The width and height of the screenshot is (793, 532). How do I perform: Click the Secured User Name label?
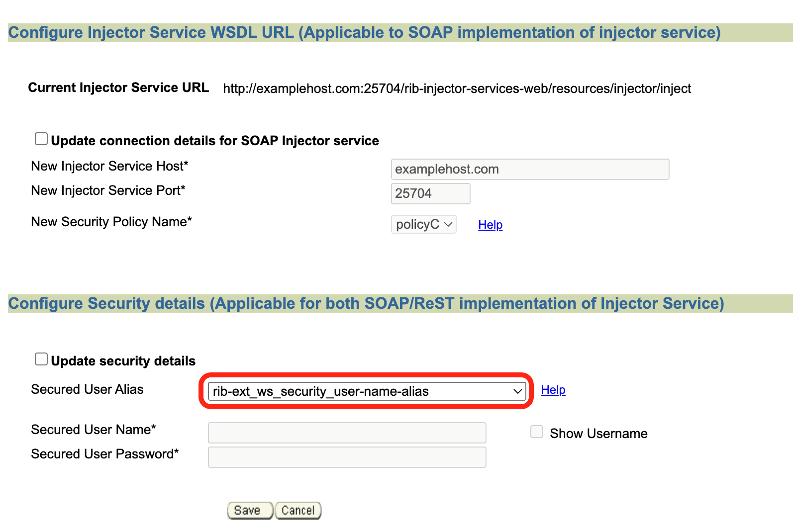pyautogui.click(x=94, y=430)
